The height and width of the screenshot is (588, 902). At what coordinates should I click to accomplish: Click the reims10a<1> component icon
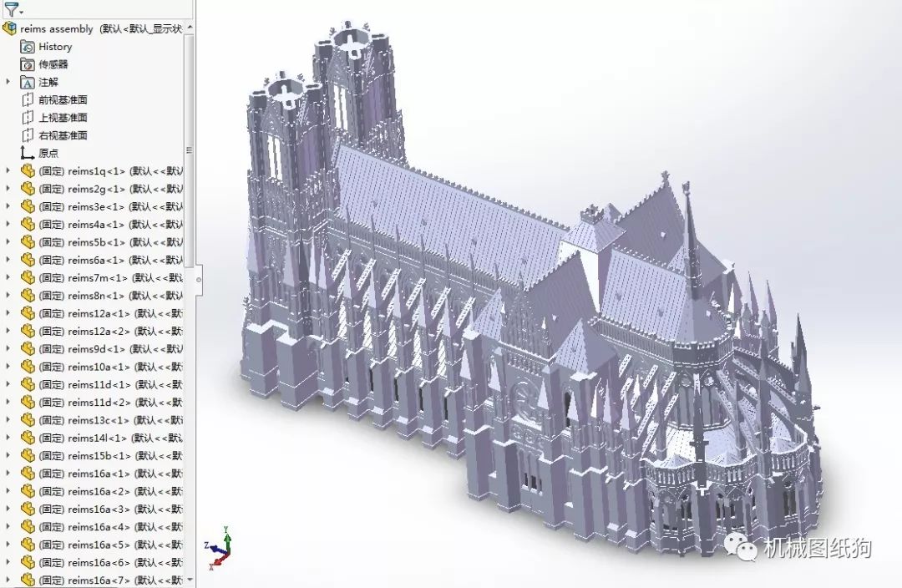(x=28, y=367)
